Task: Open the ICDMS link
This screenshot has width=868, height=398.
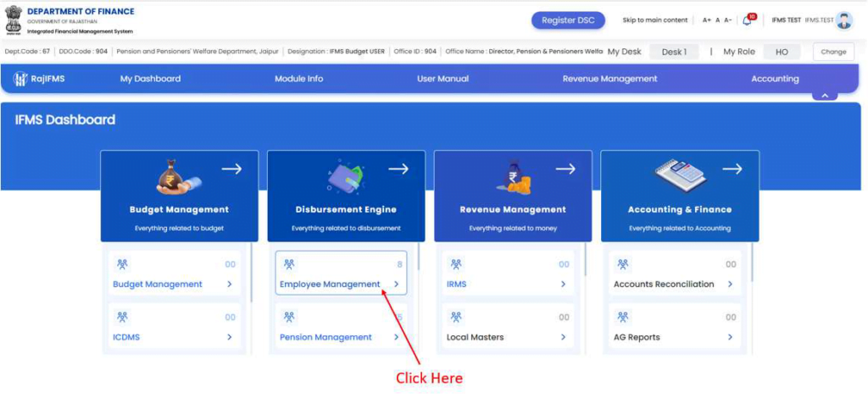Action: 126,337
